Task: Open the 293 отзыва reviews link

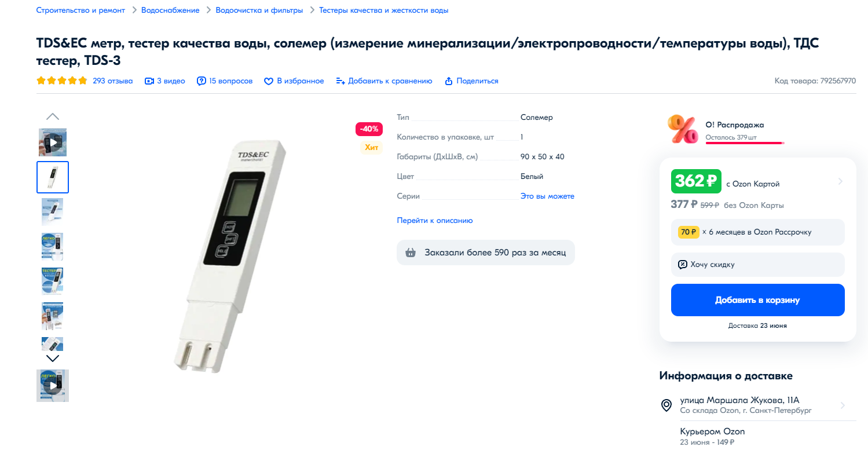Action: pos(113,81)
